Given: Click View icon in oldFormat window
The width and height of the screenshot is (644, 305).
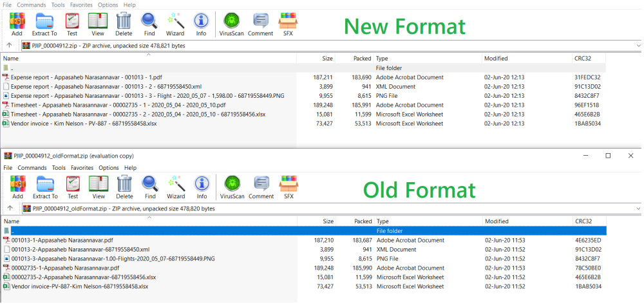Looking at the screenshot, I should click(x=99, y=187).
